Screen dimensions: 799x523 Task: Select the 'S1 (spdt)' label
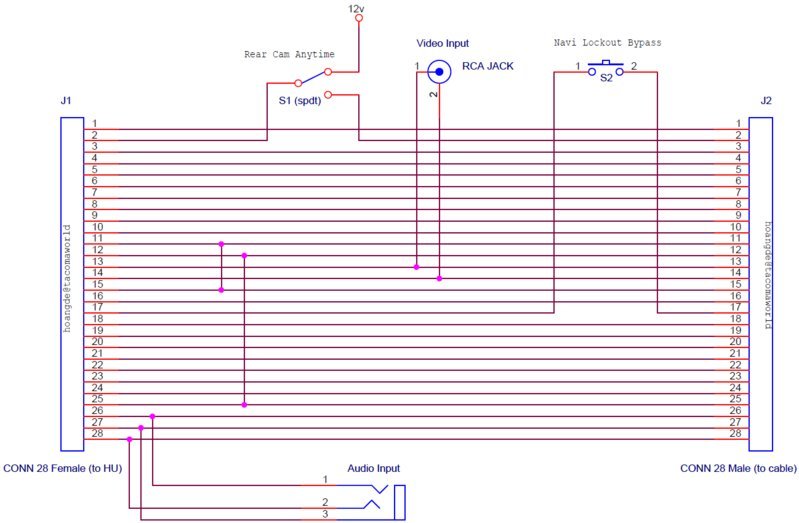click(x=300, y=100)
